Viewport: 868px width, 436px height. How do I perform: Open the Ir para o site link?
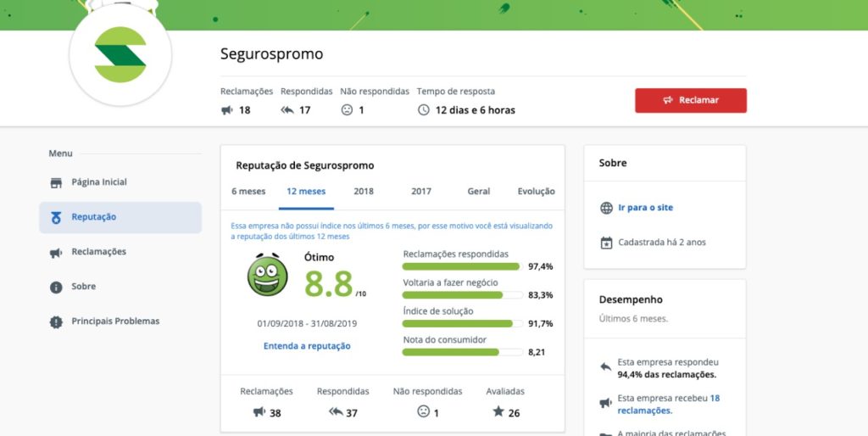click(x=645, y=208)
